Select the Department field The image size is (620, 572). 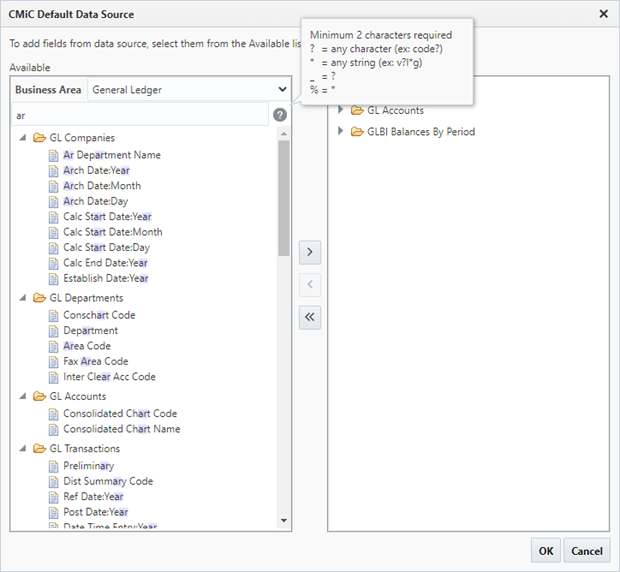point(91,330)
